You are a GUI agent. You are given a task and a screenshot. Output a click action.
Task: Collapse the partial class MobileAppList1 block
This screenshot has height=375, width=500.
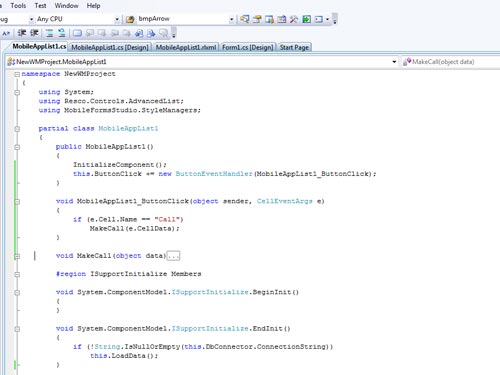click(x=17, y=129)
